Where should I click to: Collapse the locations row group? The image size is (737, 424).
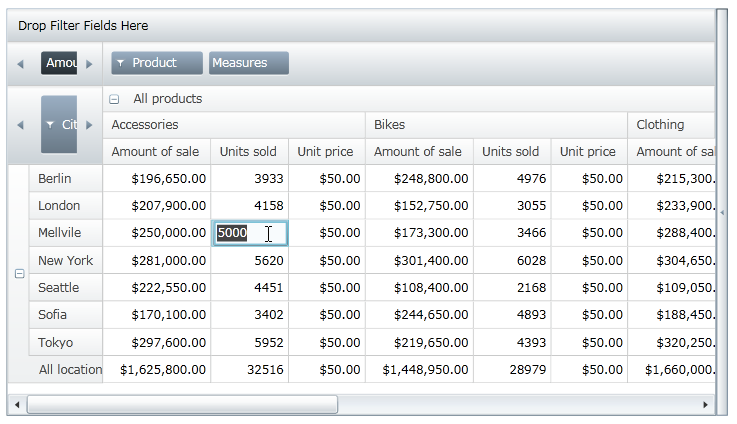click(x=19, y=273)
